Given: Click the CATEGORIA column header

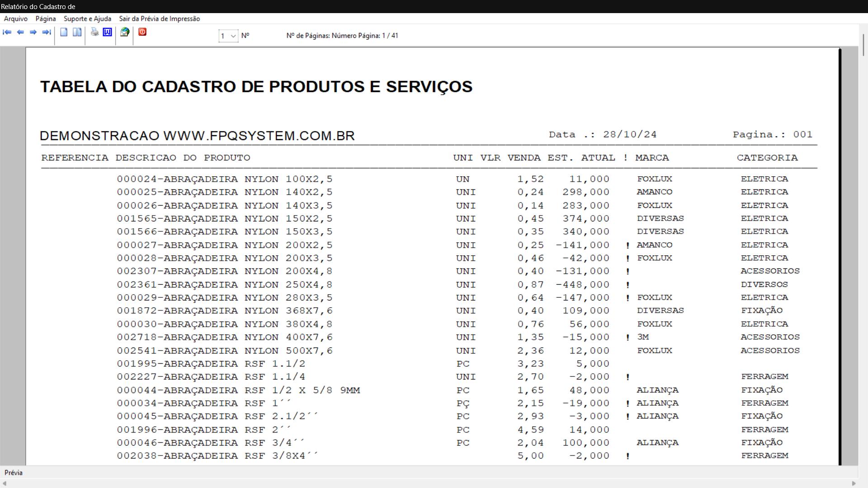Looking at the screenshot, I should (x=767, y=158).
